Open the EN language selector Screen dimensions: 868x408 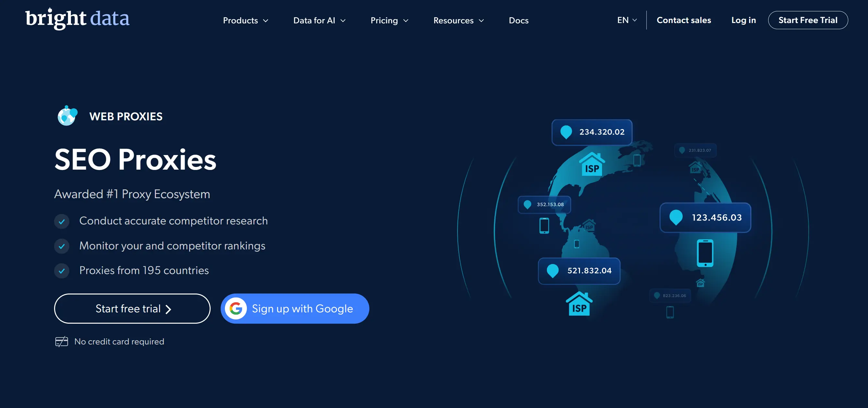[627, 20]
